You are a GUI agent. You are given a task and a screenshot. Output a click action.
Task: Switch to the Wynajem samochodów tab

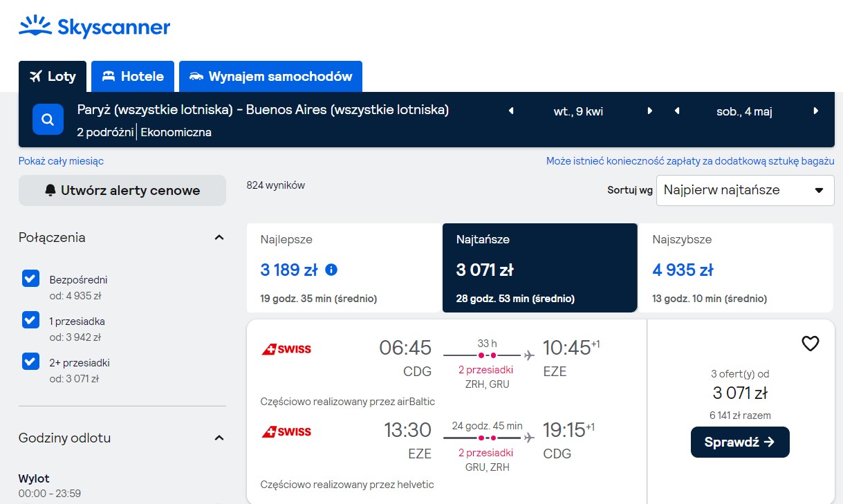pos(270,77)
